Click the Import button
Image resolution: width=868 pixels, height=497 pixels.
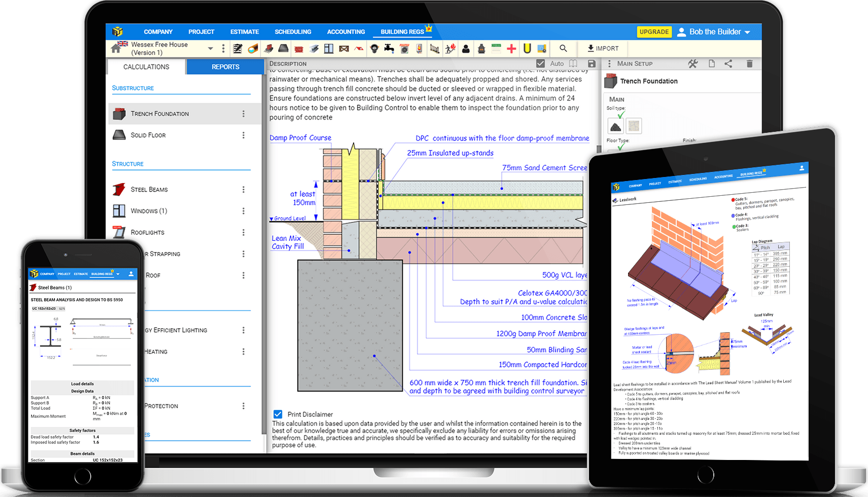tap(603, 48)
